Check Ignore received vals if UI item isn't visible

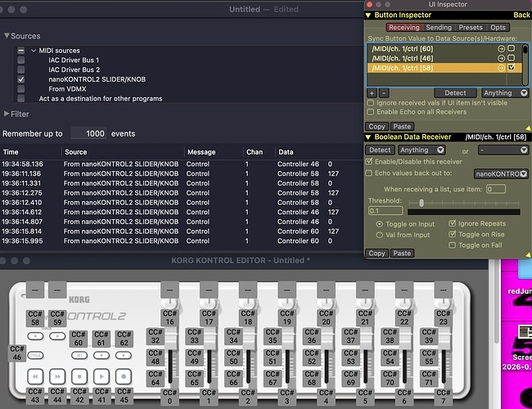(371, 103)
